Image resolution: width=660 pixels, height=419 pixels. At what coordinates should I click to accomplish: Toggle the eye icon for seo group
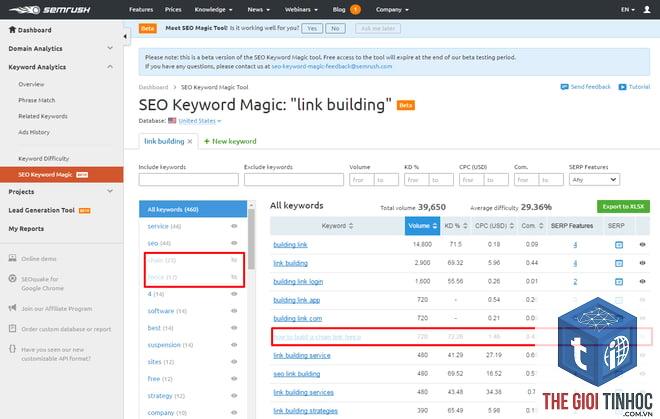tap(234, 243)
